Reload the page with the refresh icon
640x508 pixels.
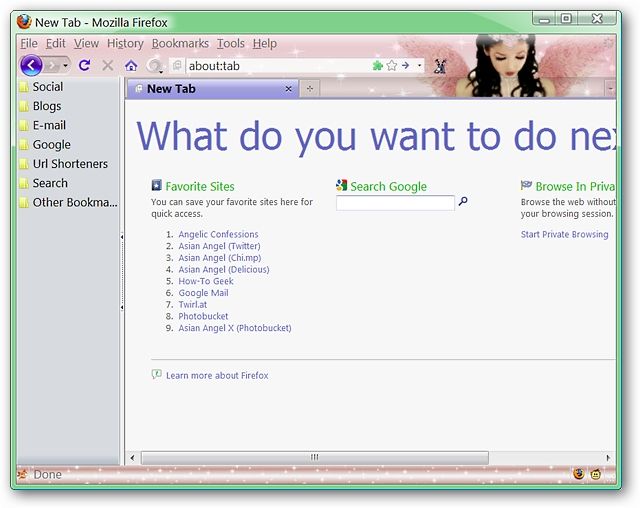(x=84, y=65)
